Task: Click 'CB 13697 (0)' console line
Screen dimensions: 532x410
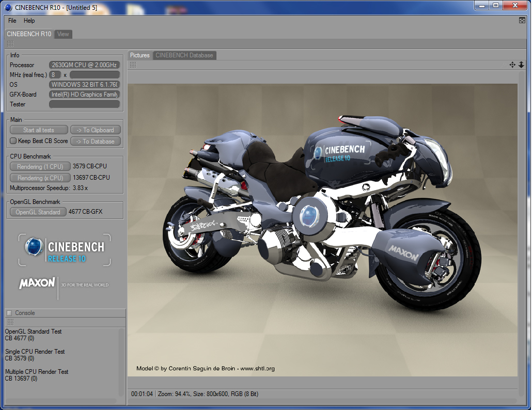Action: point(21,379)
